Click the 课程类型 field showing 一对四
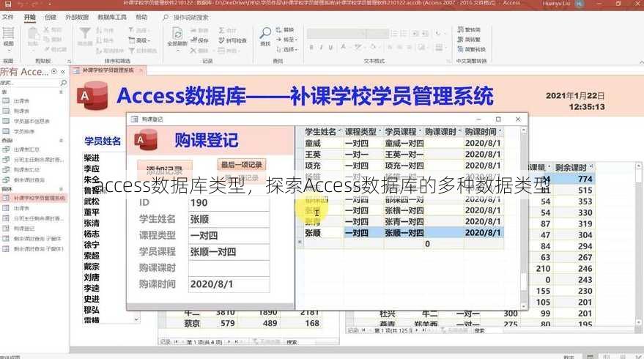644x359 pixels. (229, 236)
